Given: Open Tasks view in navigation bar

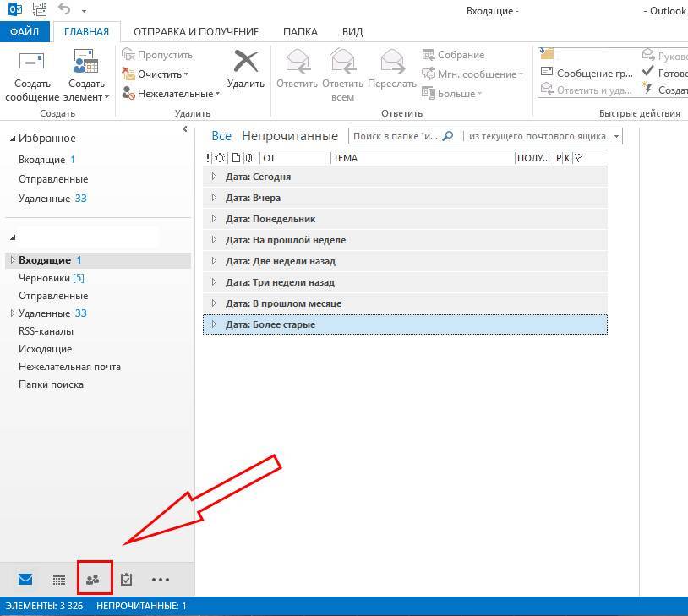Looking at the screenshot, I should 127,580.
